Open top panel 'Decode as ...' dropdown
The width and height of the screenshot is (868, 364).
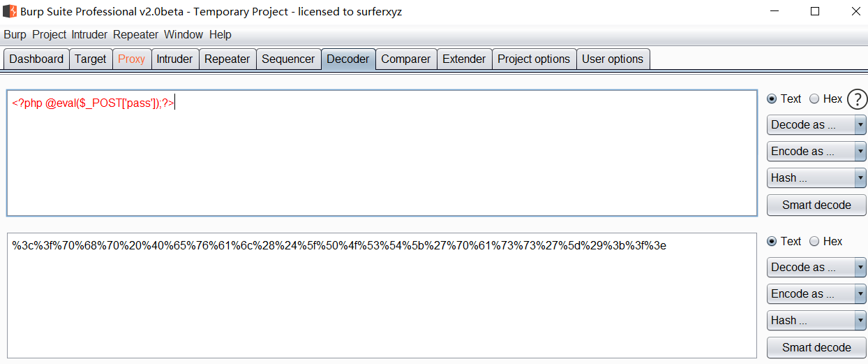[816, 125]
